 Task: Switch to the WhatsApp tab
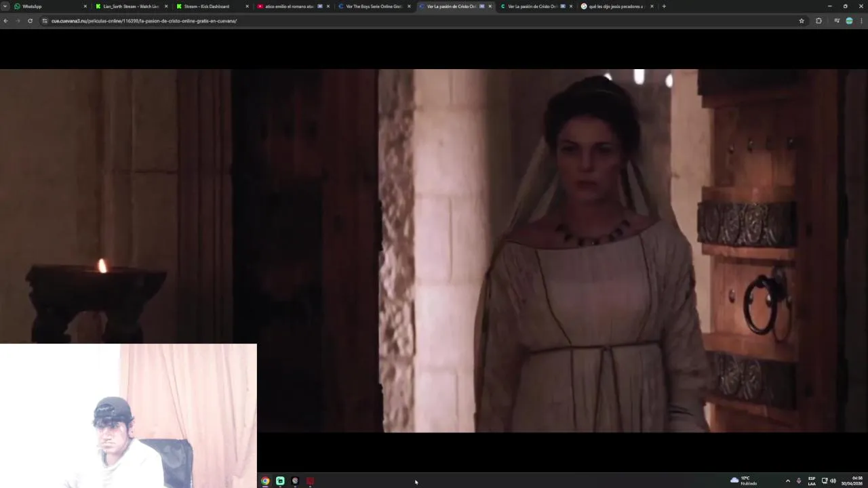click(x=51, y=6)
